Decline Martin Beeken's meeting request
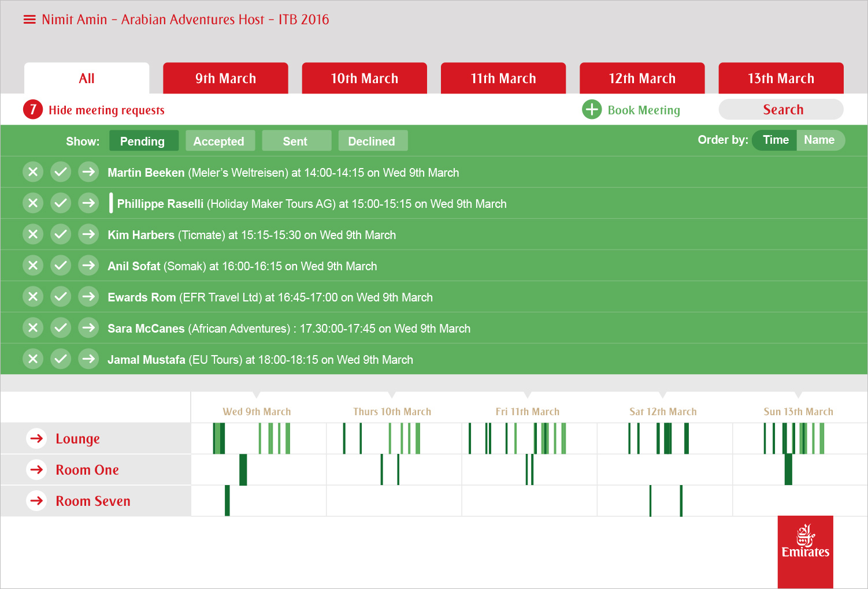868x589 pixels. point(33,172)
